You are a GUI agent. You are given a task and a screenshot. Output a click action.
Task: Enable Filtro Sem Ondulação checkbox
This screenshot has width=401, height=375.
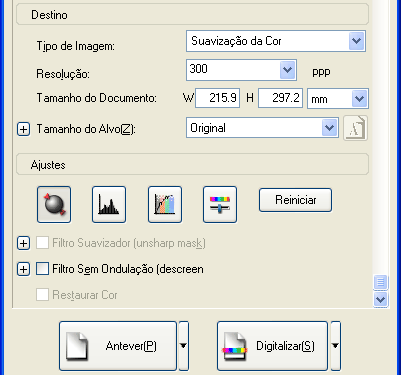point(42,269)
